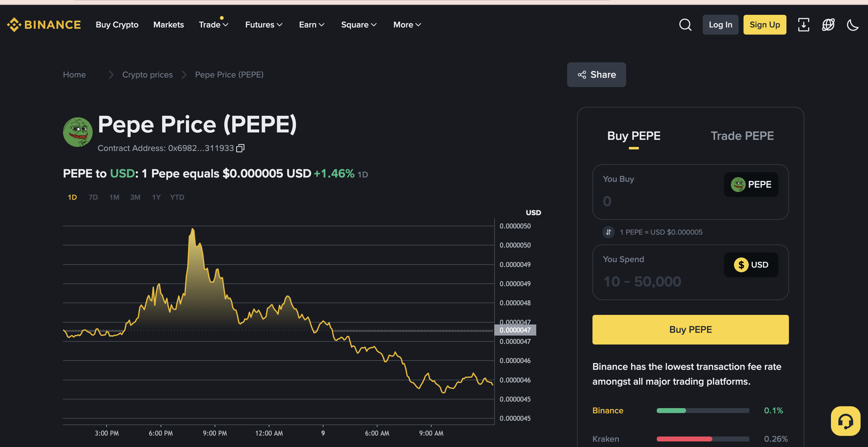Image resolution: width=868 pixels, height=447 pixels.
Task: Select the 7D chart range
Action: [93, 197]
